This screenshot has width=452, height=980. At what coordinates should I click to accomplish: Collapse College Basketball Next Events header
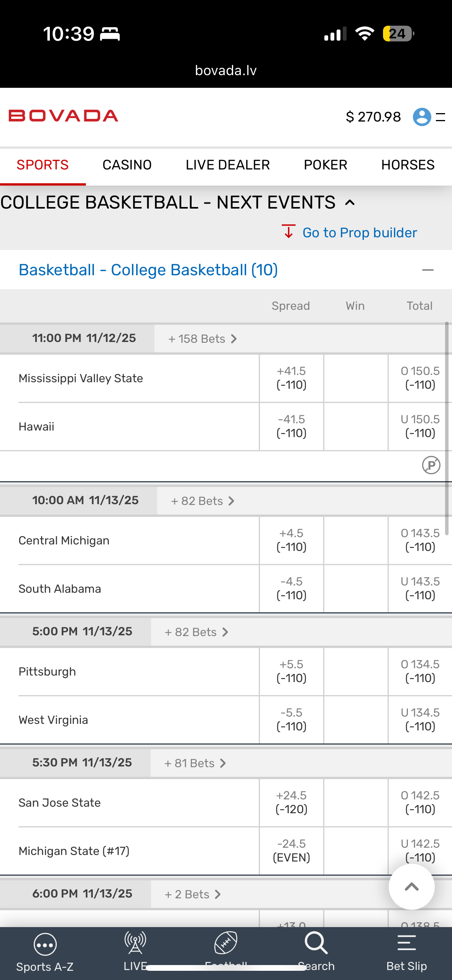click(350, 202)
